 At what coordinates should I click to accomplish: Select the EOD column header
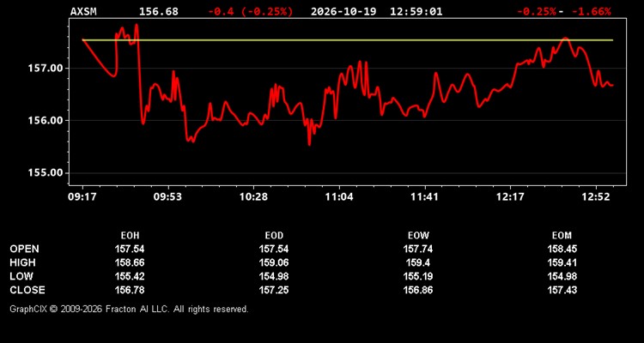[274, 236]
